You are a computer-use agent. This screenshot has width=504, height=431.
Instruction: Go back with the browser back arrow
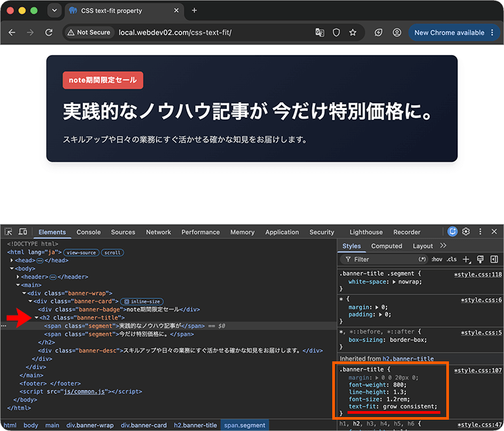12,32
